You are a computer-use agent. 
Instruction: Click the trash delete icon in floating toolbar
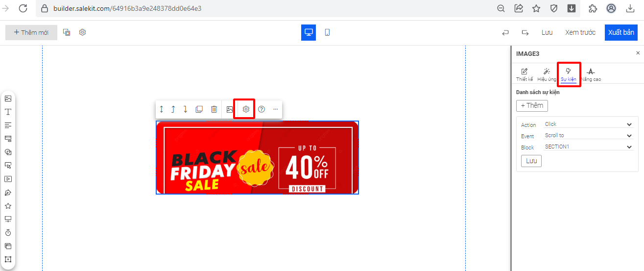(x=214, y=109)
